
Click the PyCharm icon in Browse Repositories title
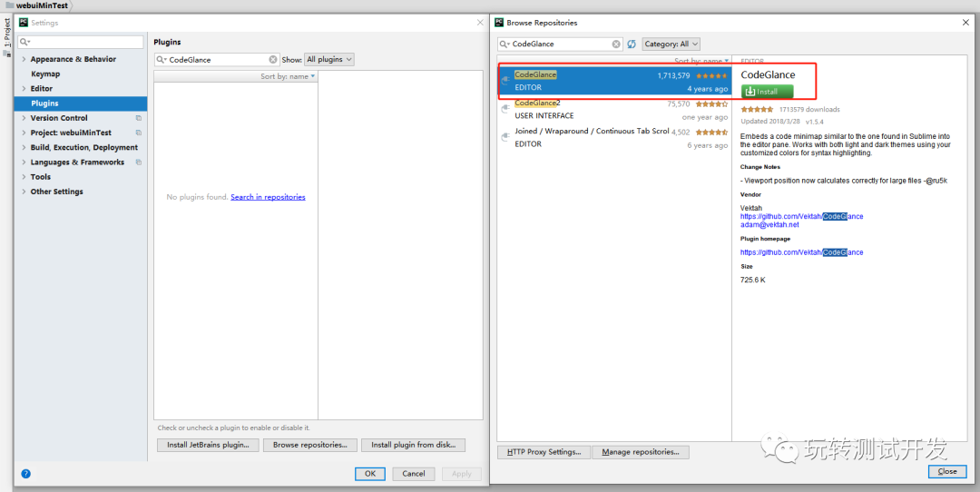click(x=499, y=23)
